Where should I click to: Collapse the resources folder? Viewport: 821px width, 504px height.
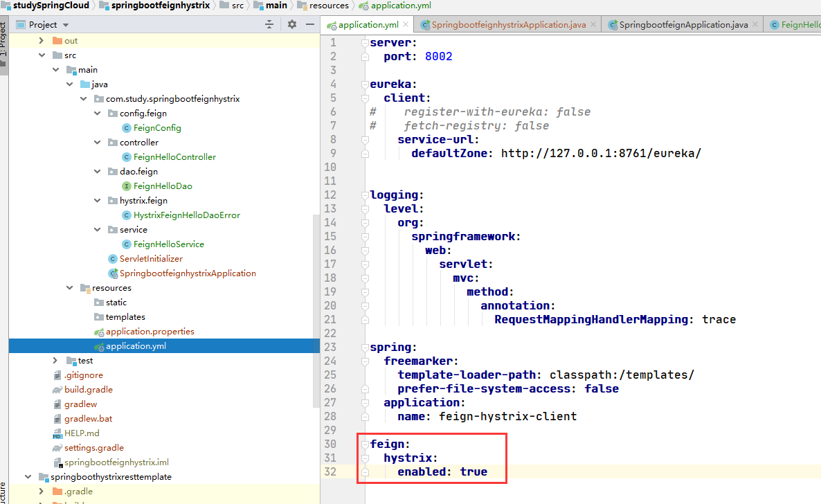coord(70,287)
